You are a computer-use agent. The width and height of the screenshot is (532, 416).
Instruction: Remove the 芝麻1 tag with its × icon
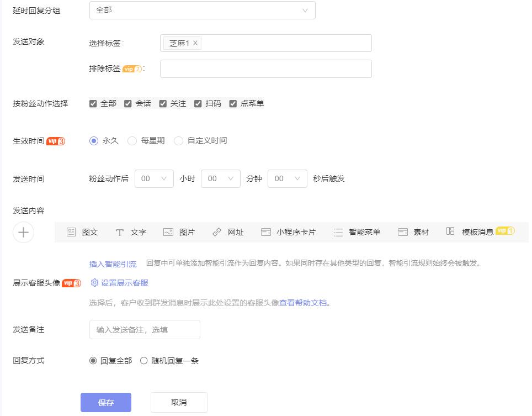194,43
